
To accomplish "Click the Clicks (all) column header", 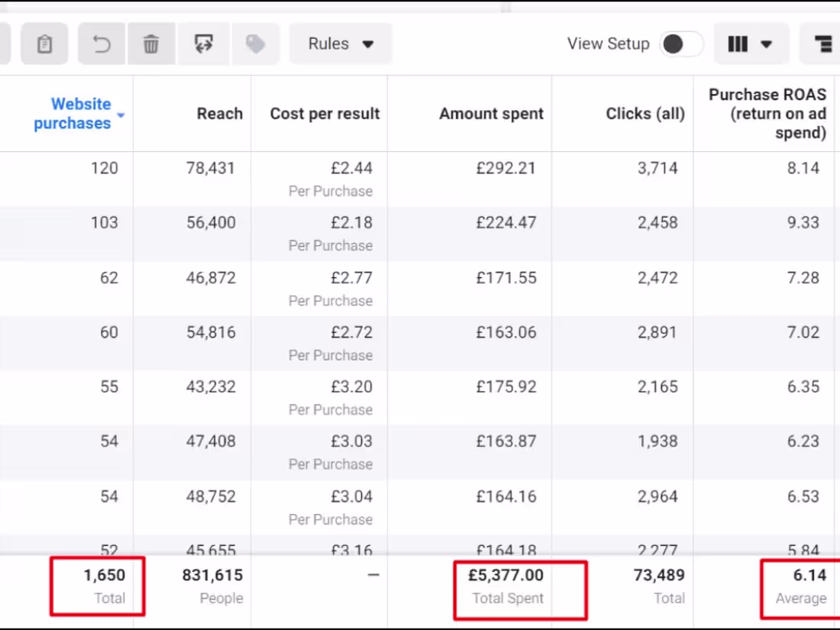I will tap(645, 114).
